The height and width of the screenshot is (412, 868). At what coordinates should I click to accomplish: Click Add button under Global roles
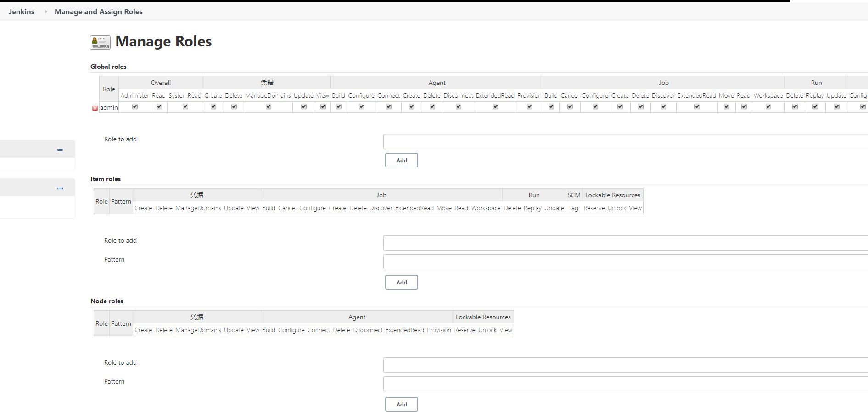402,160
